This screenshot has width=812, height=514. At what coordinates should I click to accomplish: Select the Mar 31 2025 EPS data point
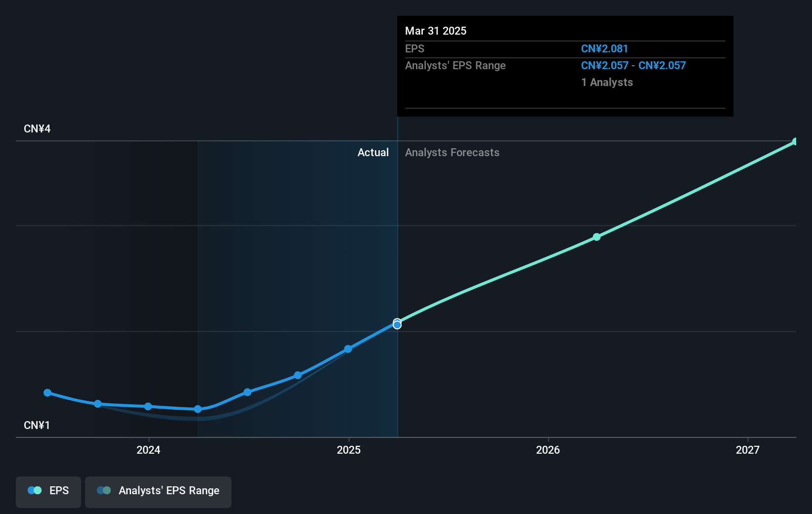[x=397, y=325]
